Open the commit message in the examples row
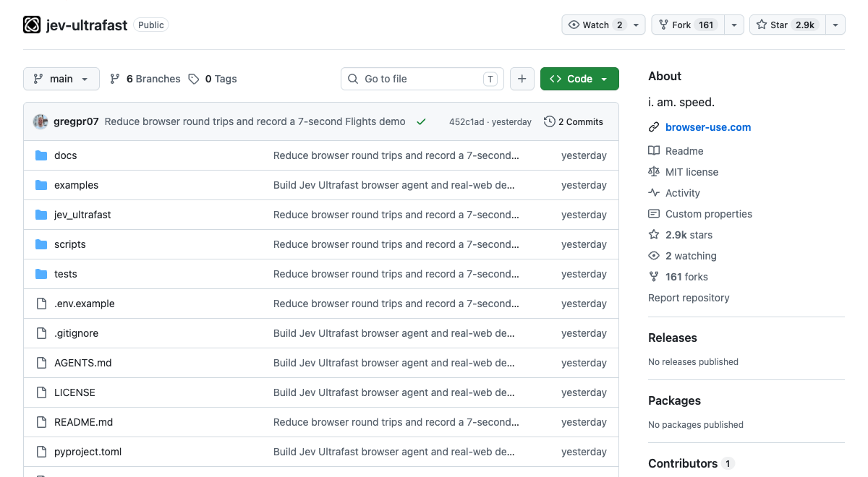 click(x=394, y=185)
